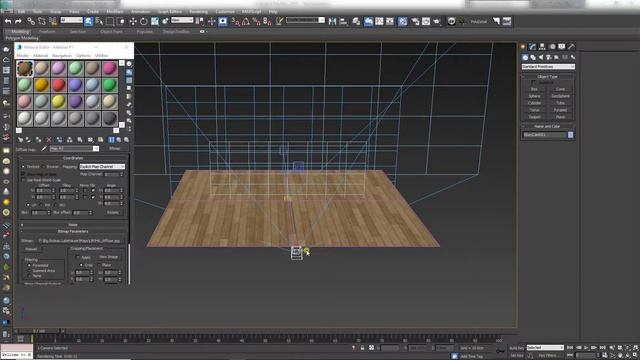Collapse the Object Type rollout

(547, 76)
